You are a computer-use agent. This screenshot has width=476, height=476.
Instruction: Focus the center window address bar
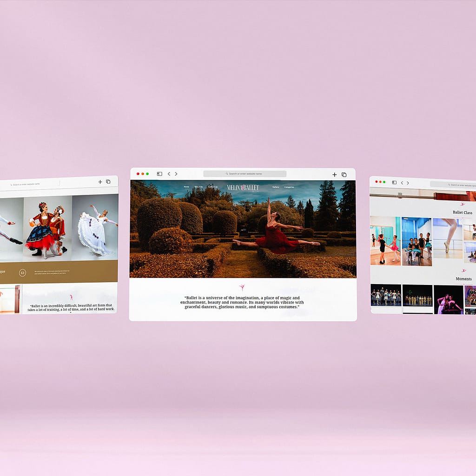(x=245, y=174)
